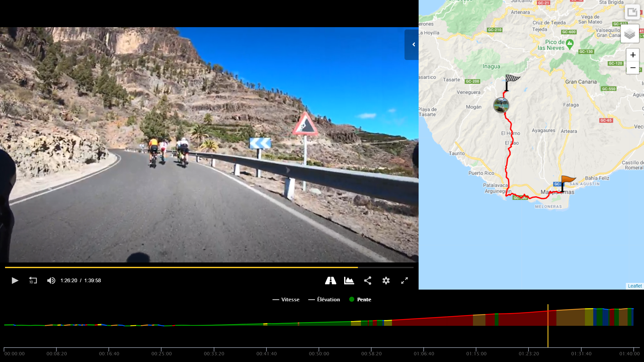
Task: Zoom in on the map
Action: [633, 55]
